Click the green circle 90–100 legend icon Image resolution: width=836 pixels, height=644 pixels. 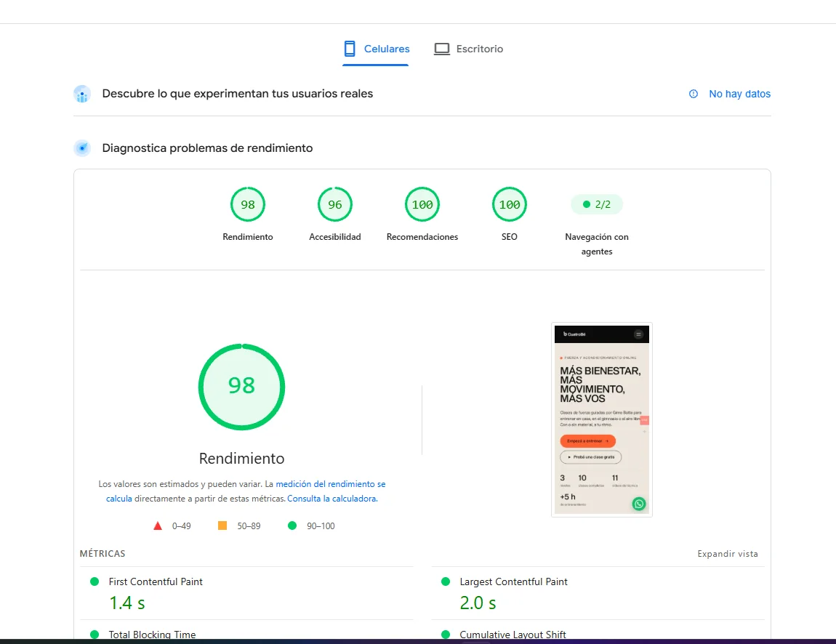tap(292, 526)
